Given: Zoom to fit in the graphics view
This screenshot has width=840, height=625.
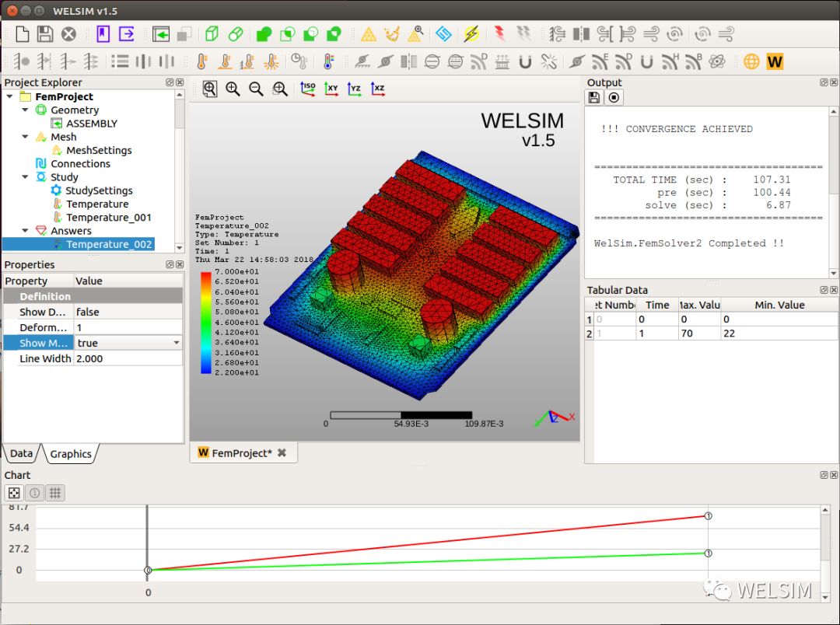Looking at the screenshot, I should [209, 89].
